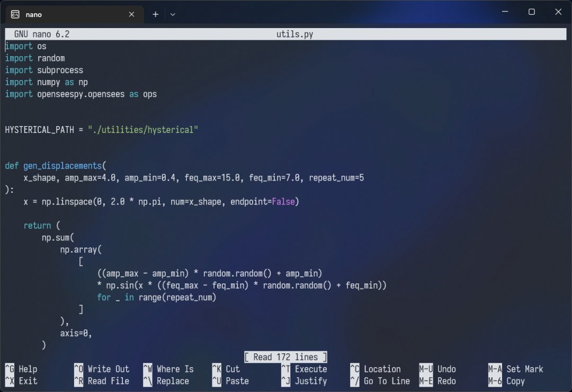Click the np.sin expression line
The image size is (572, 392).
[x=242, y=286]
